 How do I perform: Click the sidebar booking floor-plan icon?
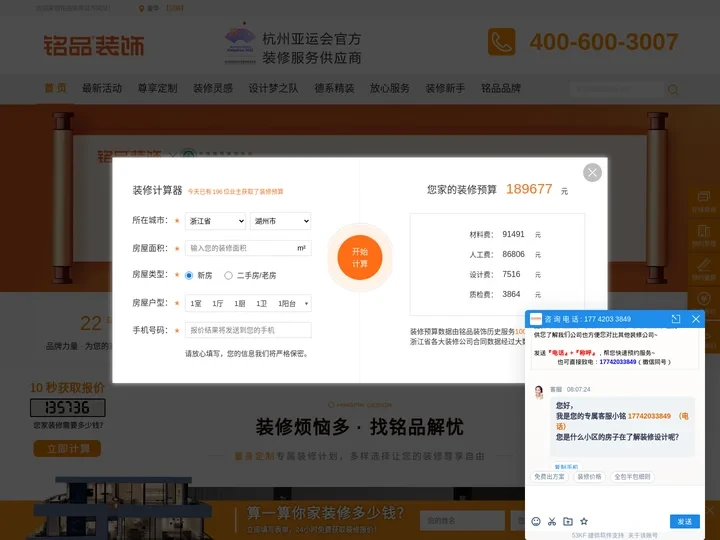click(x=703, y=231)
